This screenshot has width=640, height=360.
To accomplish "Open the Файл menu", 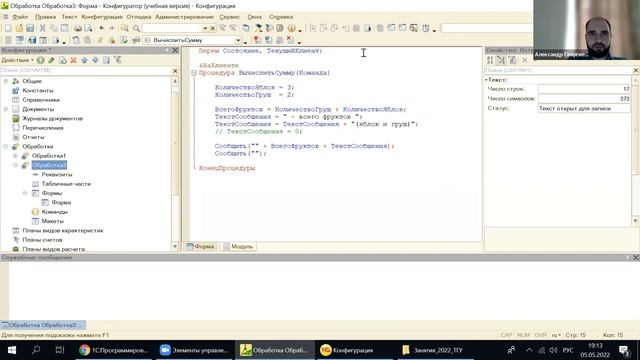I will coord(20,17).
